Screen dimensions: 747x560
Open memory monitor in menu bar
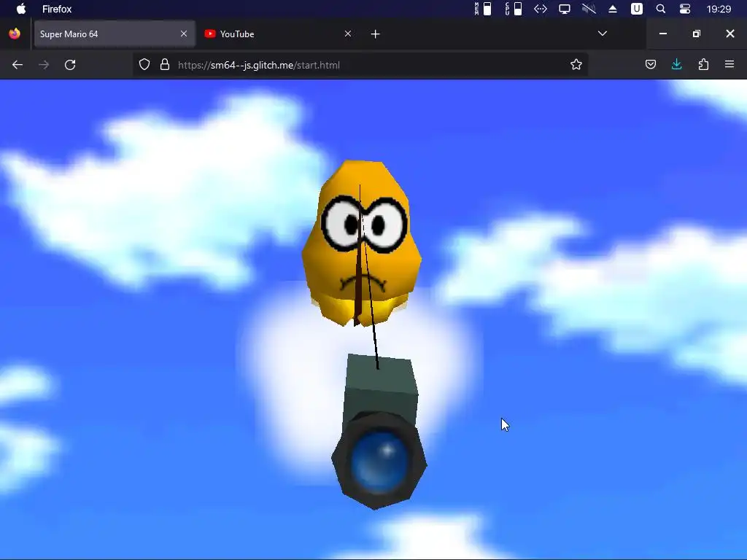[483, 9]
